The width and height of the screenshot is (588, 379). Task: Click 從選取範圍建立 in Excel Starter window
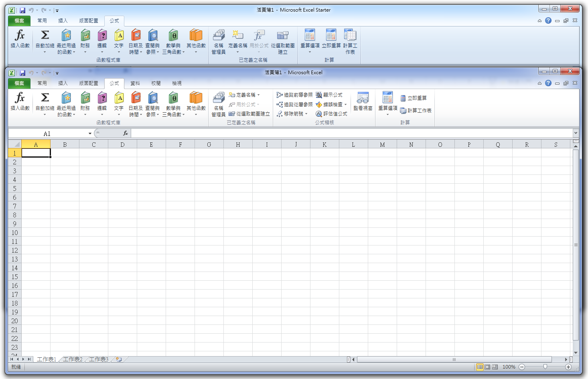tap(283, 41)
